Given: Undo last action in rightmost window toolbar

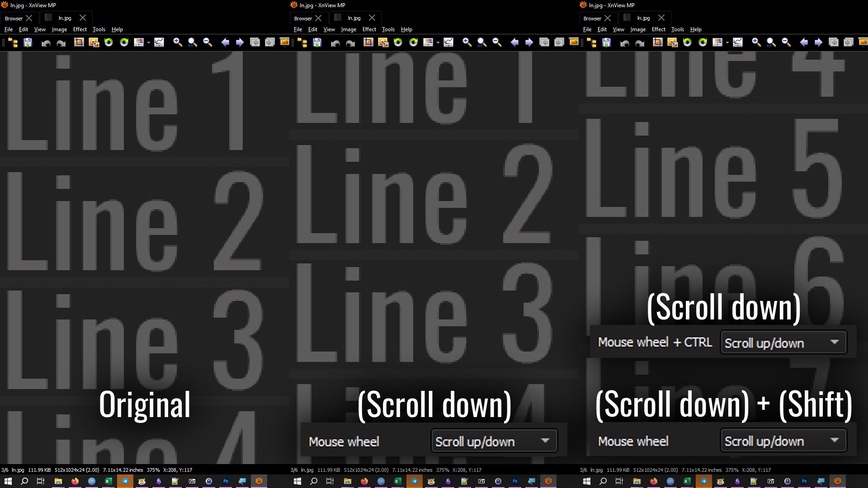Looking at the screenshot, I should (624, 43).
